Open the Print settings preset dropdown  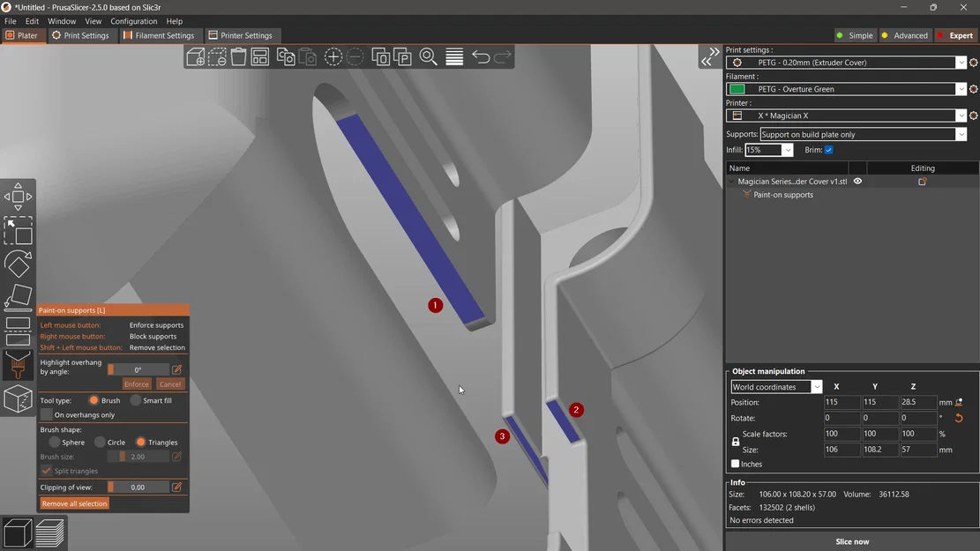tap(961, 63)
